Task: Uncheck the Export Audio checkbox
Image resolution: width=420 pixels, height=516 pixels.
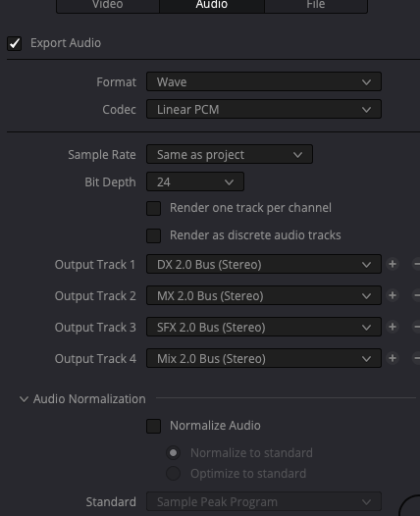Action: click(14, 43)
